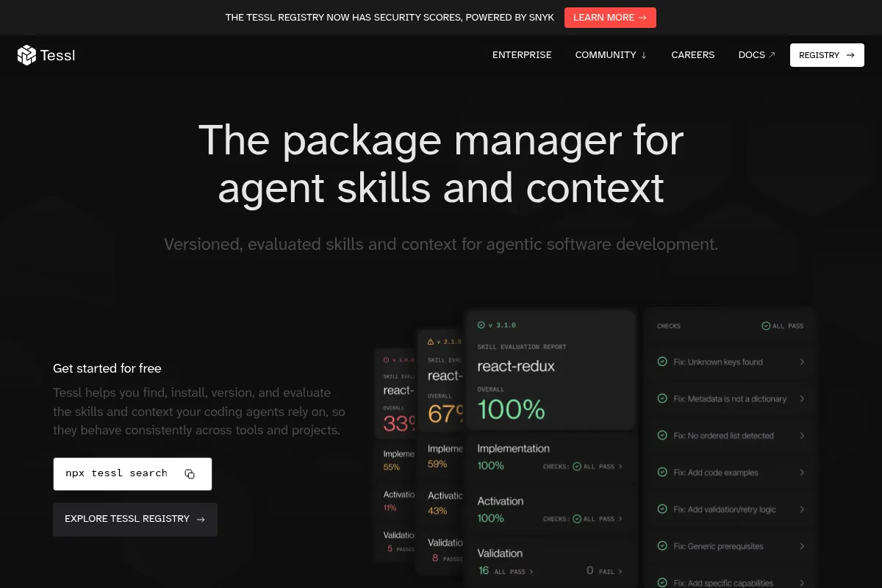This screenshot has width=882, height=588.
Task: Select the react-redux v 3.1.0 report card
Action: [x=551, y=369]
